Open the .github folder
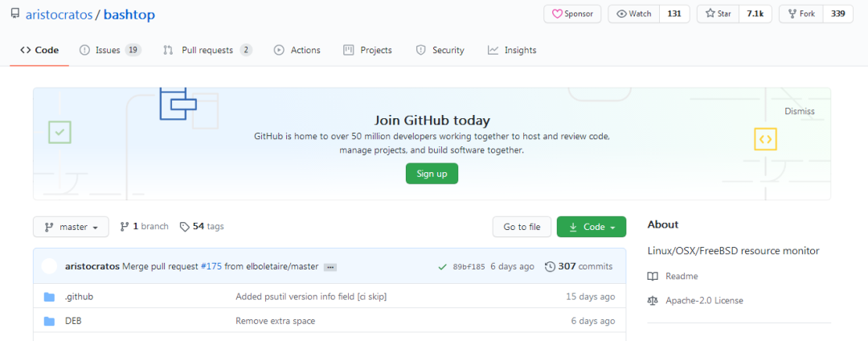 (x=79, y=297)
